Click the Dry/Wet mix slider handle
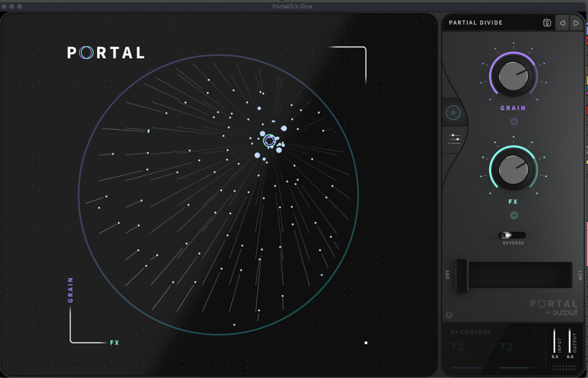Viewport: 588px width, 378px height. [x=462, y=275]
